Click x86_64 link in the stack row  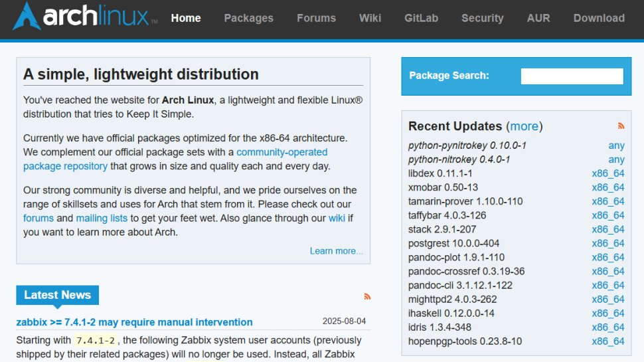click(x=608, y=229)
